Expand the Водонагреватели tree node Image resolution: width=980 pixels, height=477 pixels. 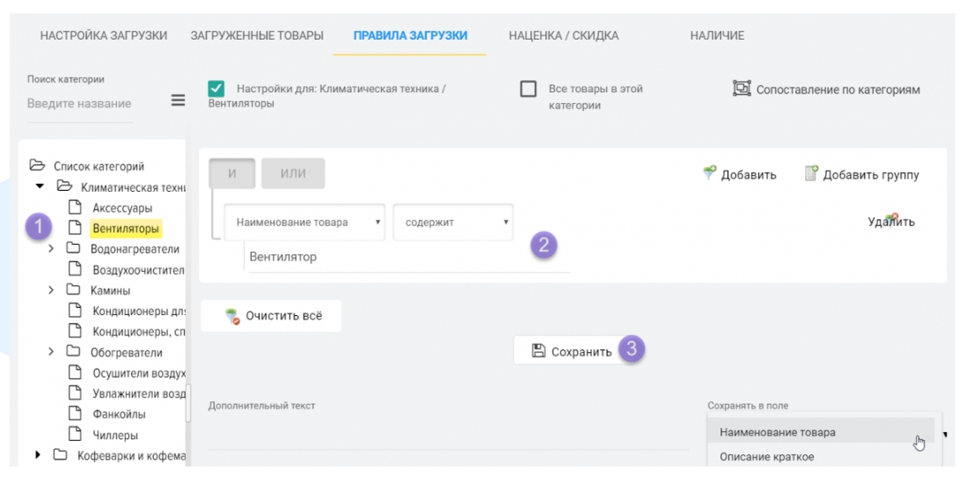(51, 249)
